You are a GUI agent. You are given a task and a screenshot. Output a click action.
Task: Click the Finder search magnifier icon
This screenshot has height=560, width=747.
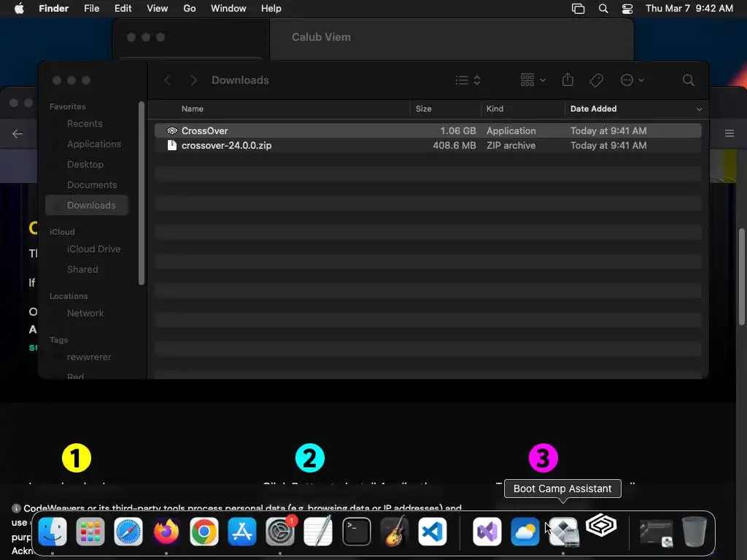pos(688,80)
